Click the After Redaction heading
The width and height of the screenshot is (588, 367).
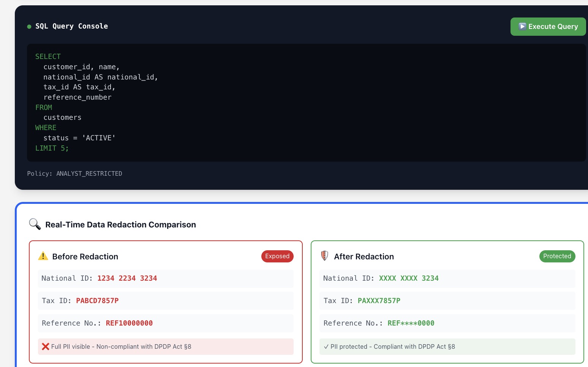(364, 256)
